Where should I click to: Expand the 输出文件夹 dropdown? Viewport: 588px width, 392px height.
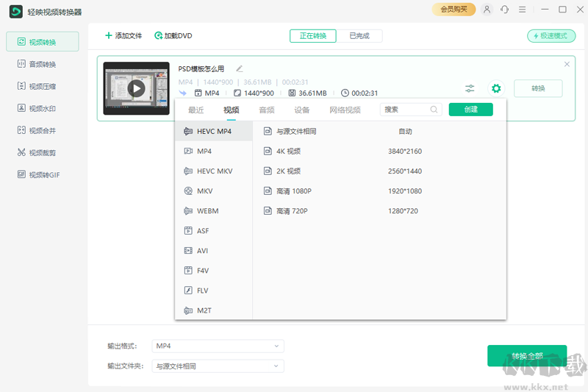218,366
